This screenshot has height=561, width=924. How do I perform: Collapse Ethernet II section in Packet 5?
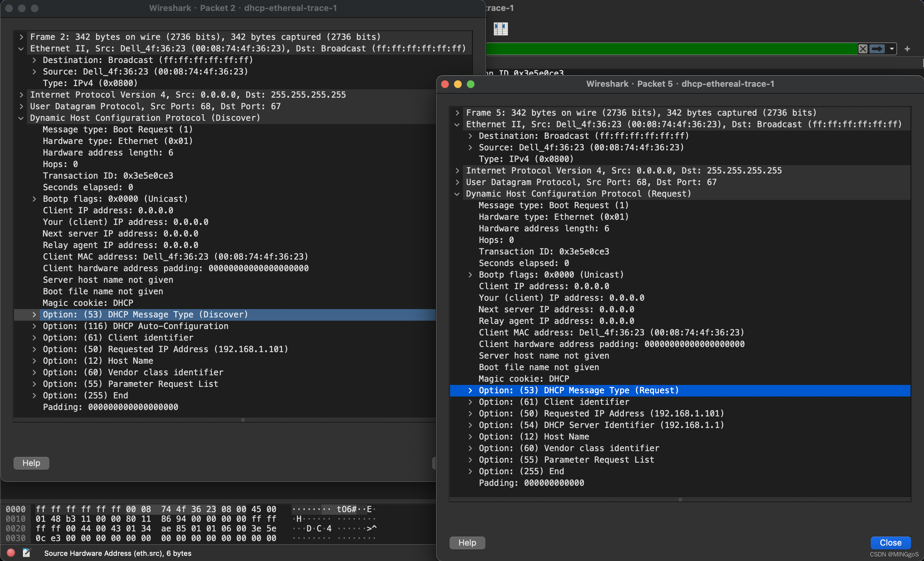[x=457, y=124]
